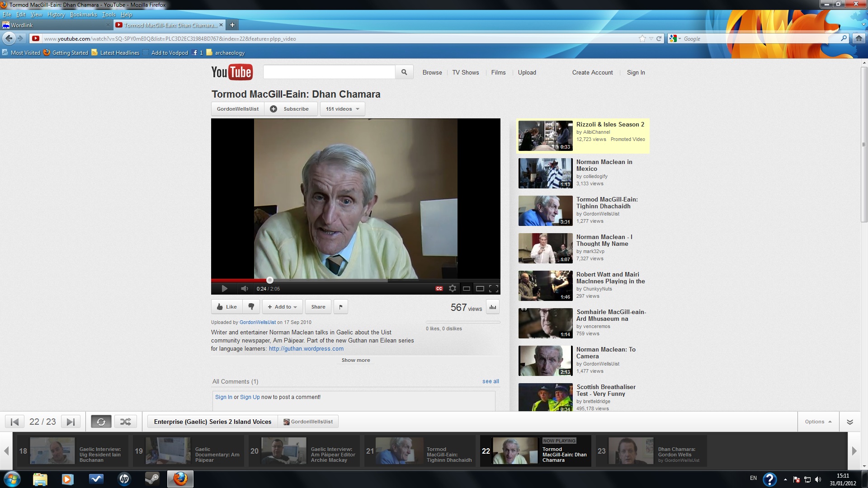Click the Subscribe button
The height and width of the screenshot is (488, 868).
tap(291, 109)
